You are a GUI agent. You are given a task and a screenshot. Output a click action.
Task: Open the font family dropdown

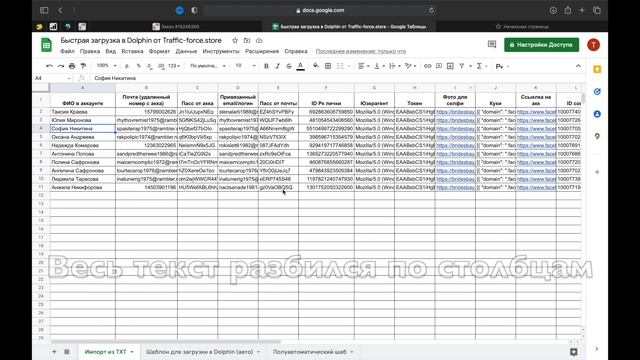click(208, 66)
